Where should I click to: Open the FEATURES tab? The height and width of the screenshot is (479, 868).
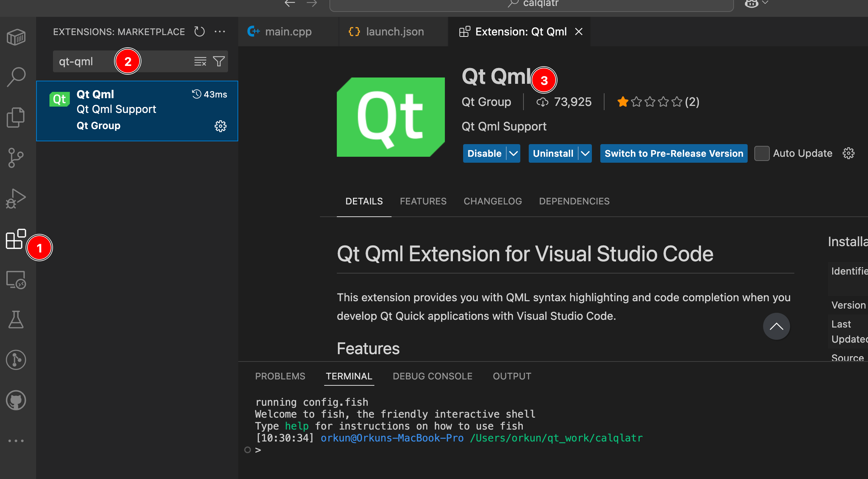[x=423, y=201]
